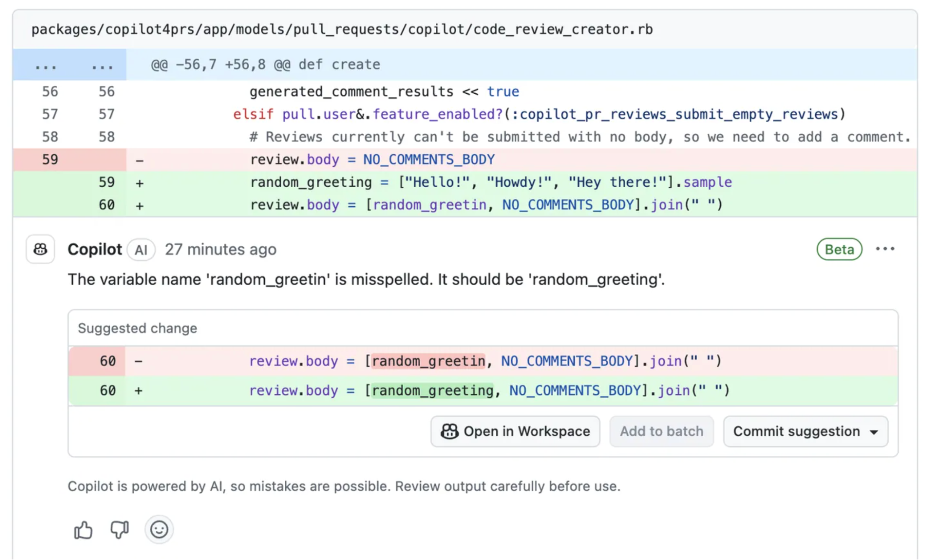
Task: Select deleted line 59 number
Action: coord(50,159)
